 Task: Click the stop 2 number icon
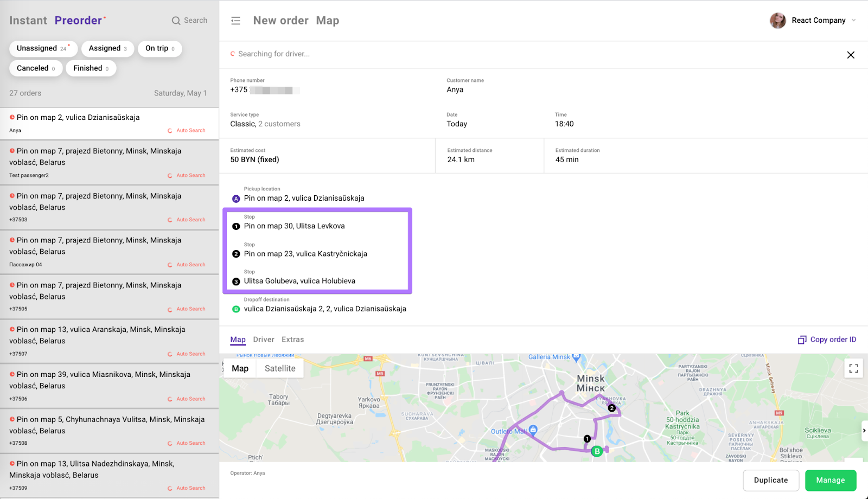pos(236,254)
